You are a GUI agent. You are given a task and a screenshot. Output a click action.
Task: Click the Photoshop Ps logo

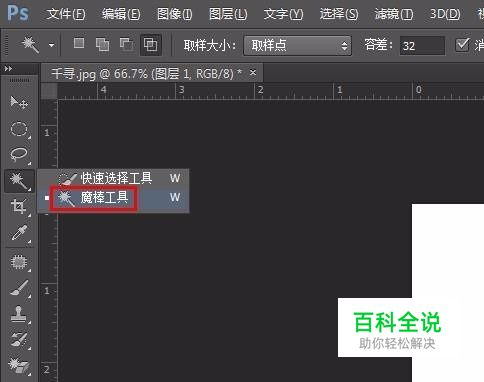click(x=18, y=13)
